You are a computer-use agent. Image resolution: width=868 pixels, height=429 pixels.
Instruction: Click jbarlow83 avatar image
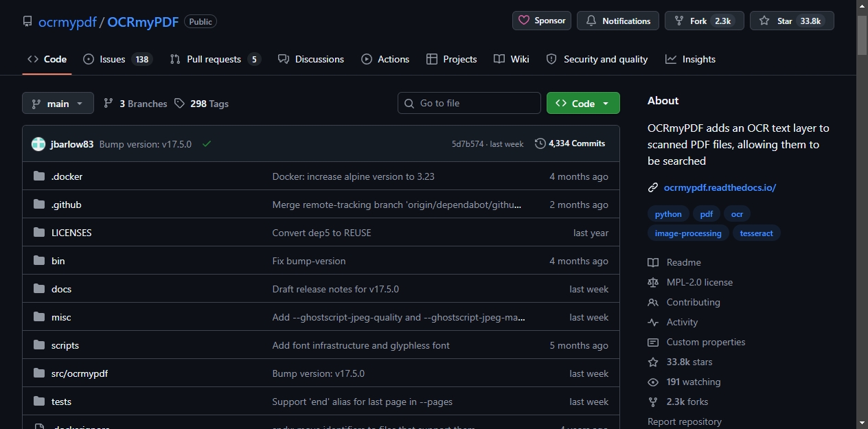(38, 144)
